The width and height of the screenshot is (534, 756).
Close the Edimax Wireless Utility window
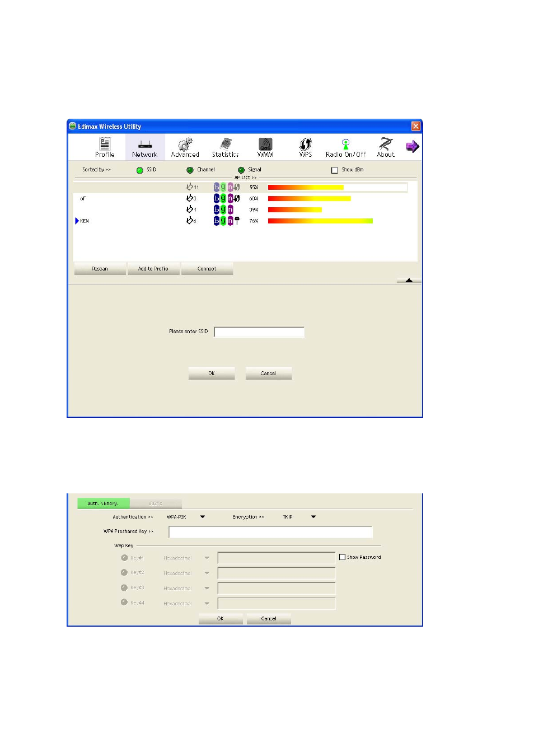[416, 126]
